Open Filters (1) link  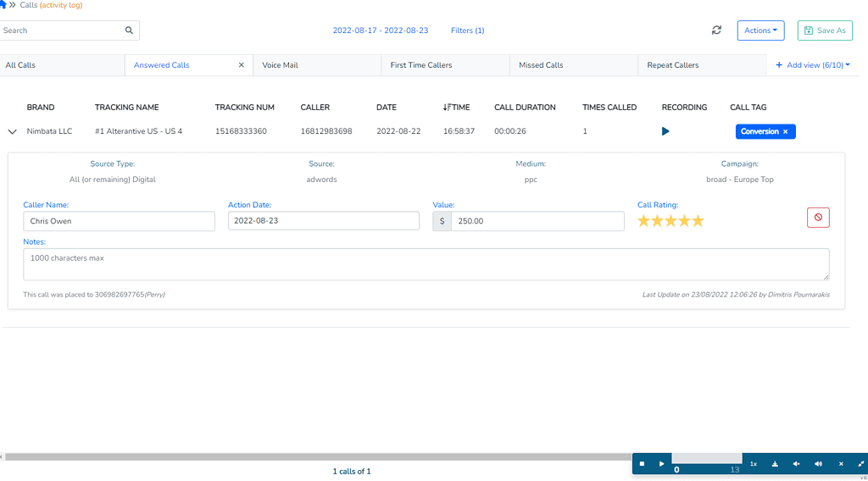[467, 30]
